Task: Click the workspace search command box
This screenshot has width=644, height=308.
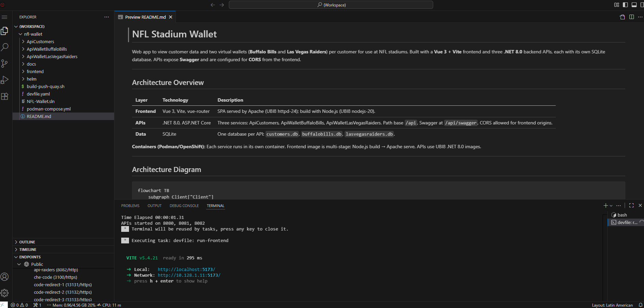Action: coord(331,5)
